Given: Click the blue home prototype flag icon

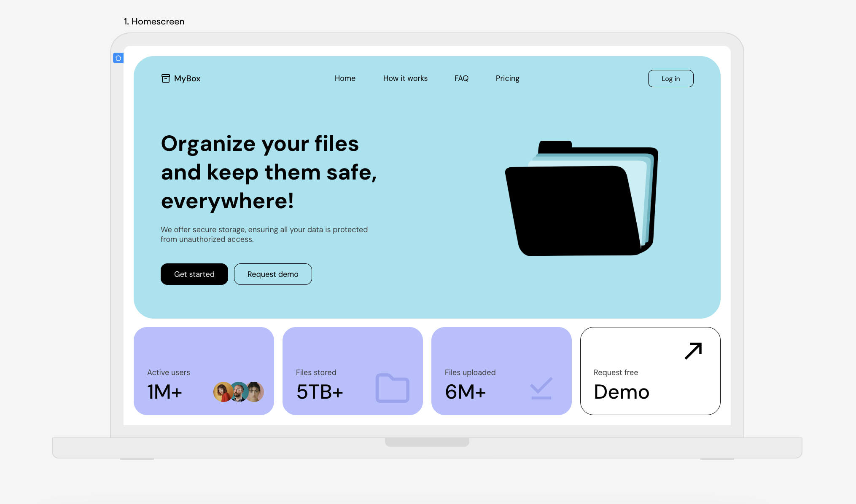Looking at the screenshot, I should pyautogui.click(x=118, y=58).
